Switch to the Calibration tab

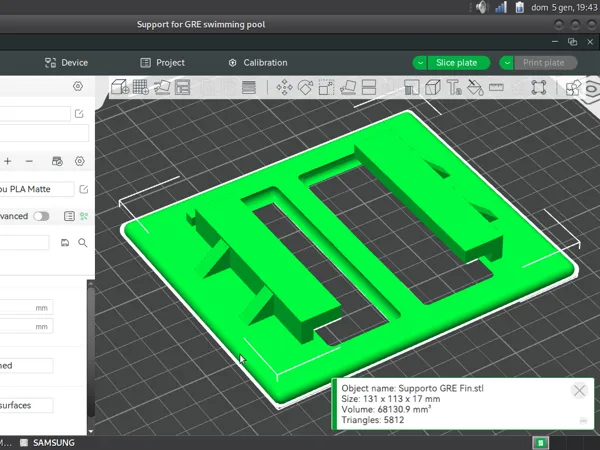coord(258,63)
